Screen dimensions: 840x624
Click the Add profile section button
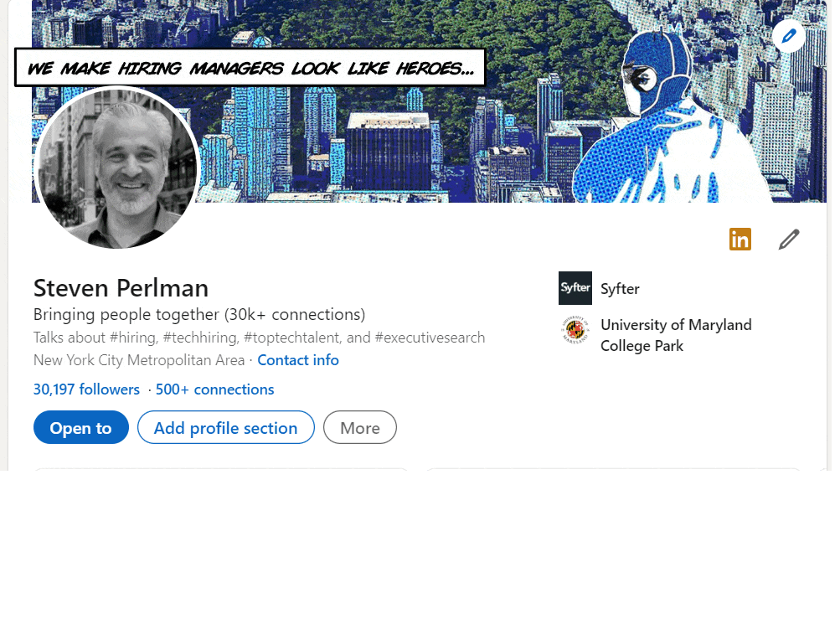(x=225, y=427)
